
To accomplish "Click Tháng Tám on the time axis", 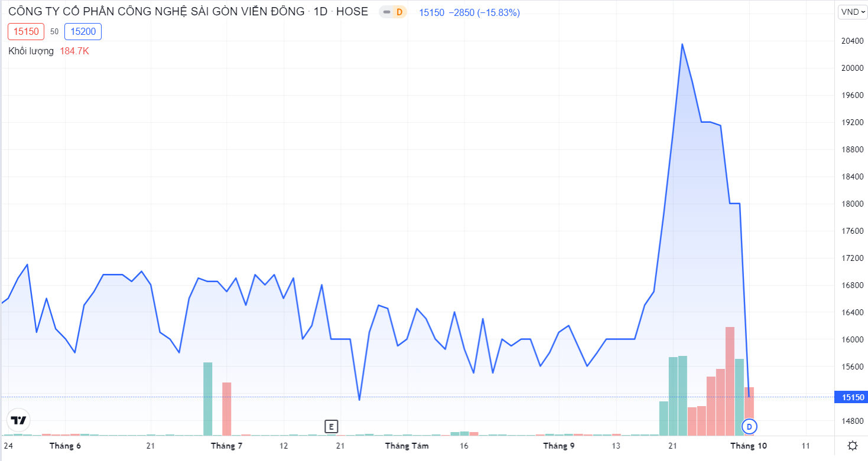I will point(407,446).
